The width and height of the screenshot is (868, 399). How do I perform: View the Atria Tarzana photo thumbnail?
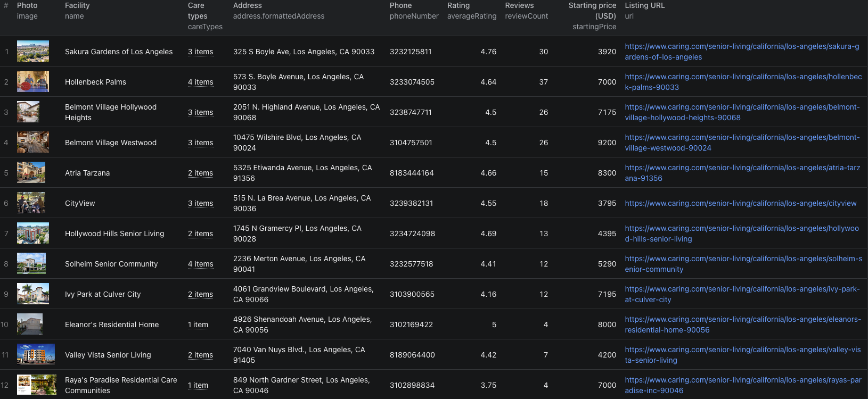(x=31, y=172)
